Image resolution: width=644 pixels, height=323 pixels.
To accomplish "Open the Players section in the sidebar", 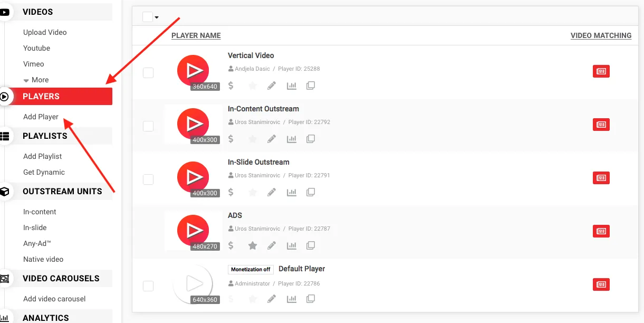I will click(41, 97).
